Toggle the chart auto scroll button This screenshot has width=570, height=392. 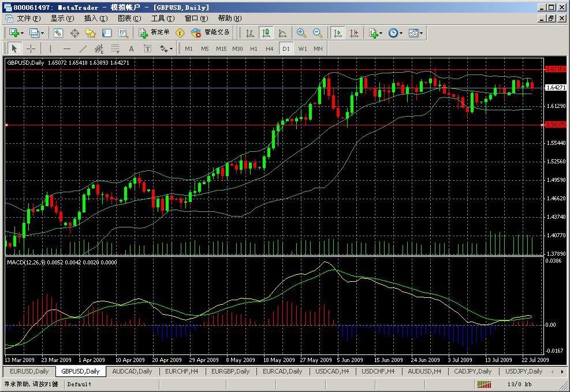tap(338, 33)
